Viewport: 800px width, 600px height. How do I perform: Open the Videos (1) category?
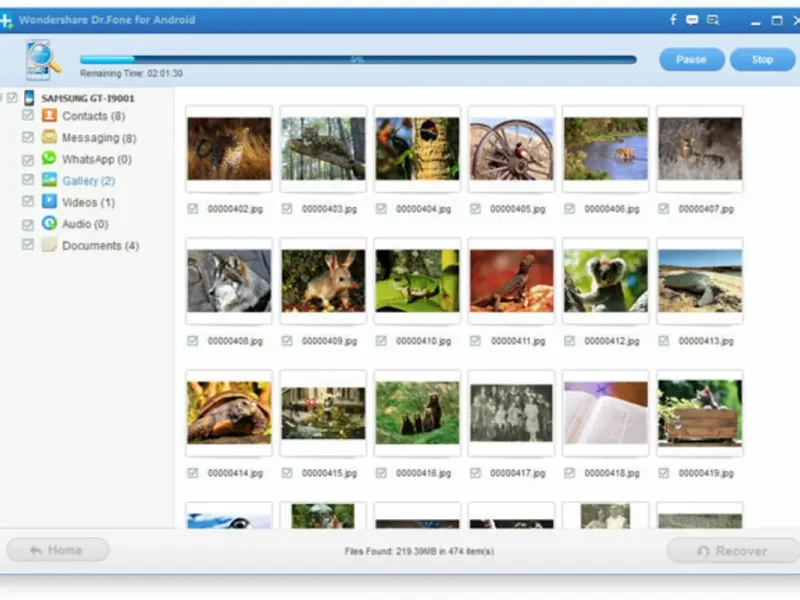[x=88, y=203]
